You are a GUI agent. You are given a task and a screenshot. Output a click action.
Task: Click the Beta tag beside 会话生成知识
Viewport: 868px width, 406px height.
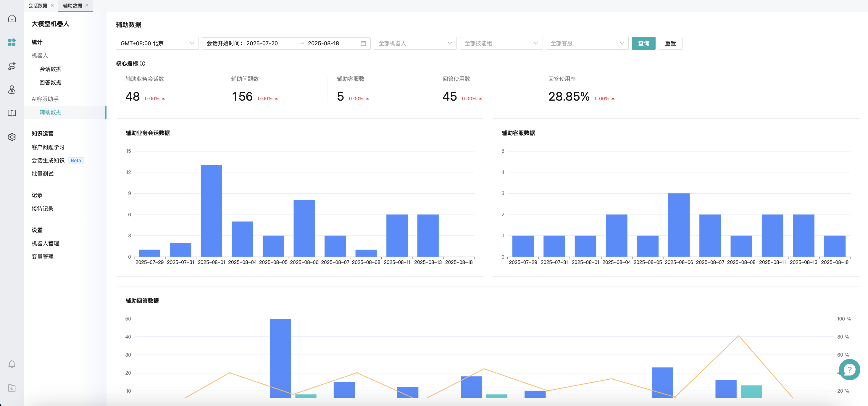click(x=76, y=160)
